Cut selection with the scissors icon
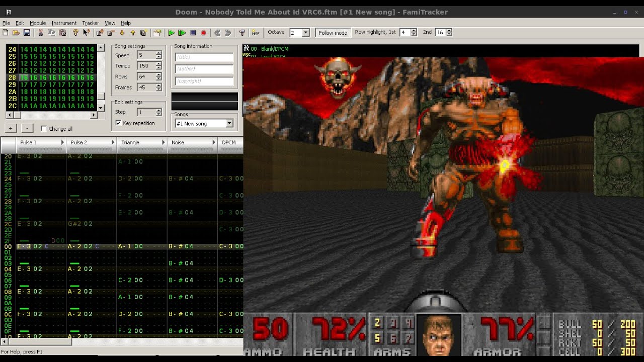The width and height of the screenshot is (644, 362). 41,33
